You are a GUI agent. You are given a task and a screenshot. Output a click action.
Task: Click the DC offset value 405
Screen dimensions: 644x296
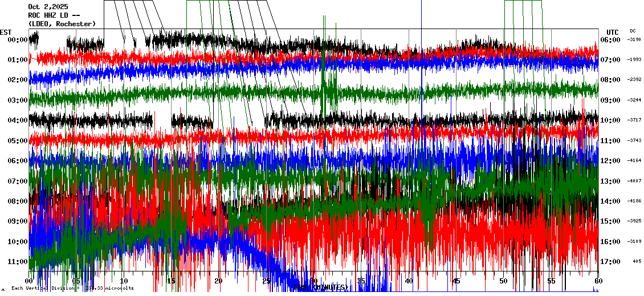(x=637, y=262)
